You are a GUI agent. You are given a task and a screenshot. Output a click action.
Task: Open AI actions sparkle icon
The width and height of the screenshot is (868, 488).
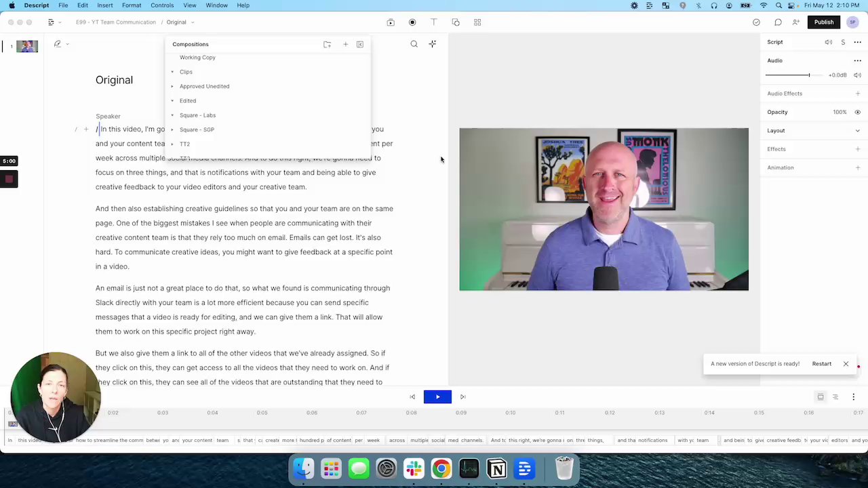pyautogui.click(x=433, y=44)
